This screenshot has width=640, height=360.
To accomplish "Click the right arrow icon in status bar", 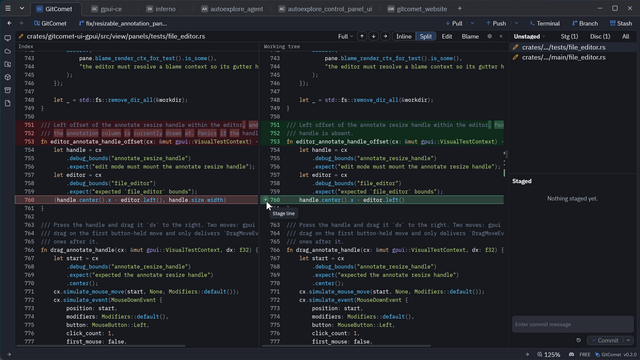I will pos(527,355).
